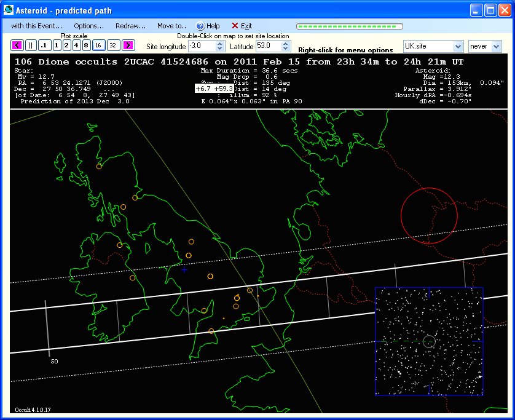
Task: Set plot scale to 8
Action: (x=86, y=46)
